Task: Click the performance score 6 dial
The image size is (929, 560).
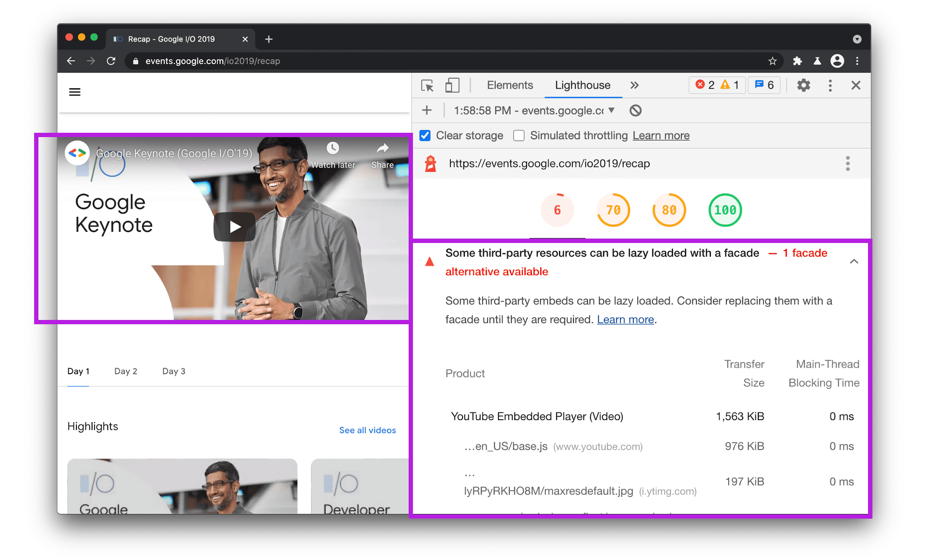Action: coord(559,210)
